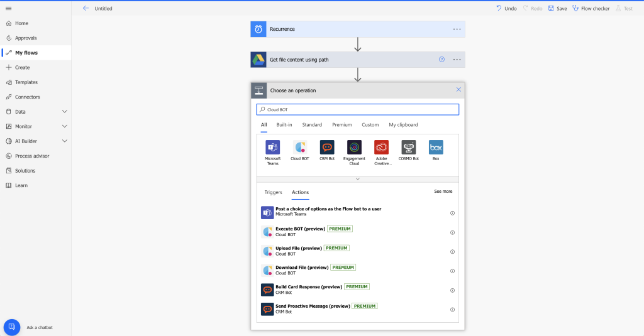Show info for Download File action
This screenshot has height=336, width=644.
452,271
